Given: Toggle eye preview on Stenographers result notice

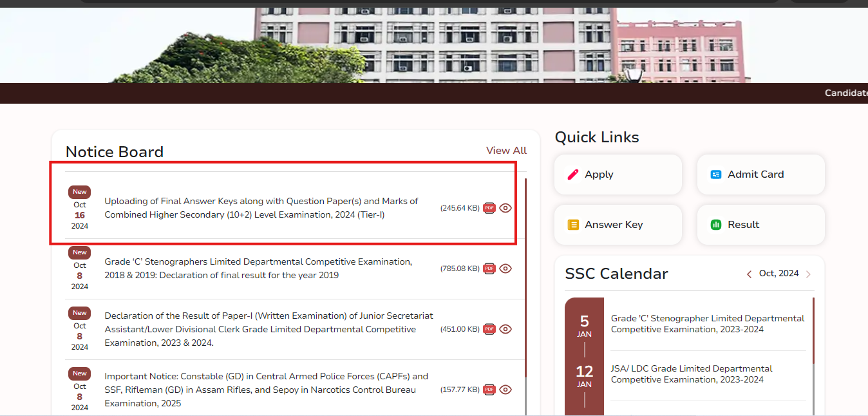Looking at the screenshot, I should tap(505, 269).
